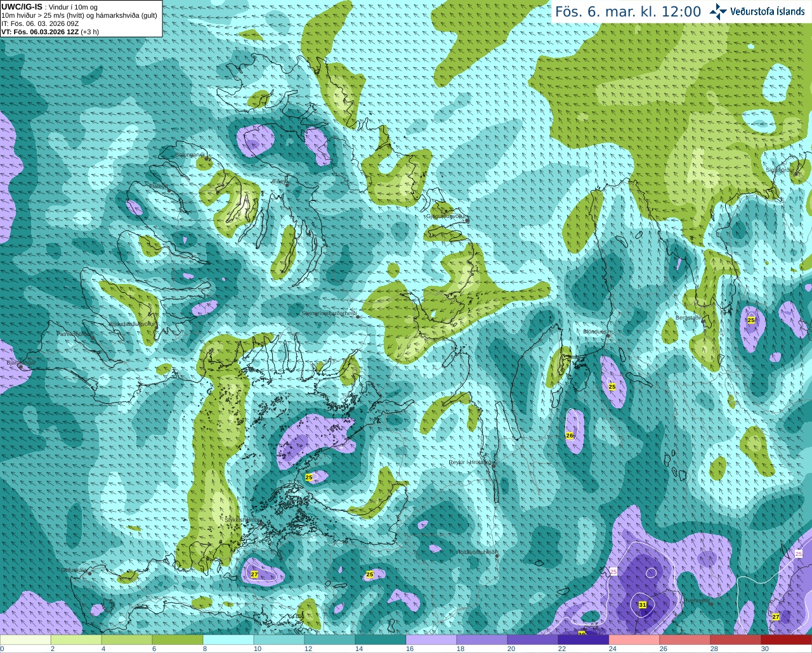Pick the medium teal 12–14 legend swatch

(x=330, y=640)
